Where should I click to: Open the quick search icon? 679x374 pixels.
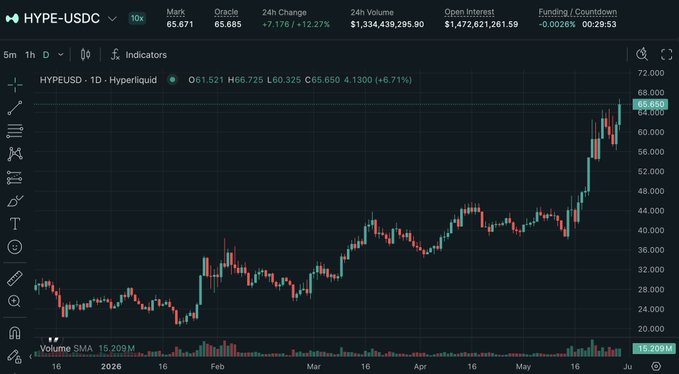point(642,55)
